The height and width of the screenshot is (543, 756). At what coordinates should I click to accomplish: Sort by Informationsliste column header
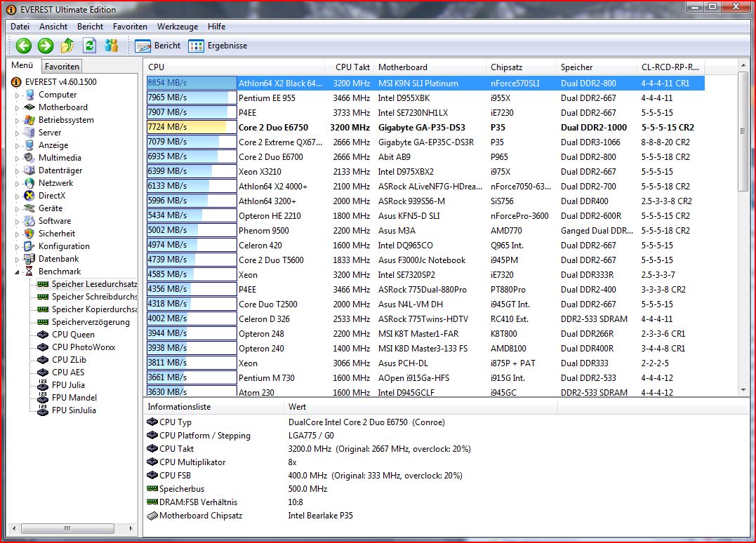[213, 407]
